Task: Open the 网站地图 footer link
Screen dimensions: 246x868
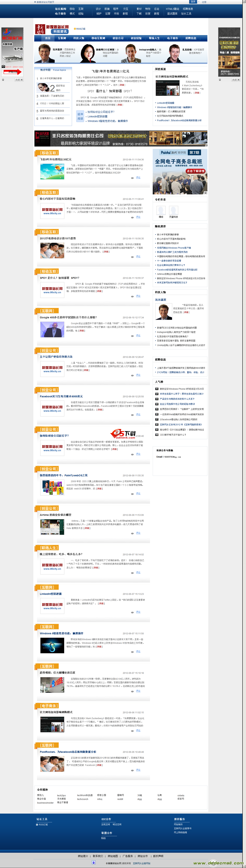Action: click(x=113, y=856)
